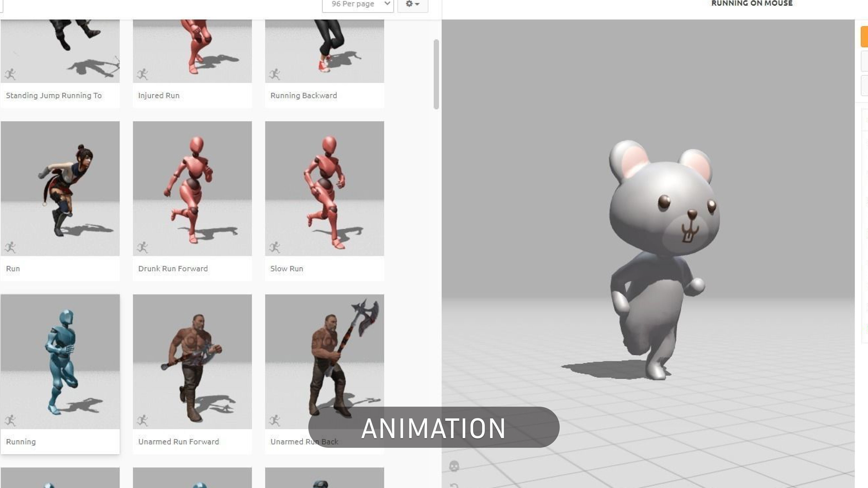868x488 pixels.
Task: Select the Slow Run animation thumbnail
Action: [x=325, y=188]
